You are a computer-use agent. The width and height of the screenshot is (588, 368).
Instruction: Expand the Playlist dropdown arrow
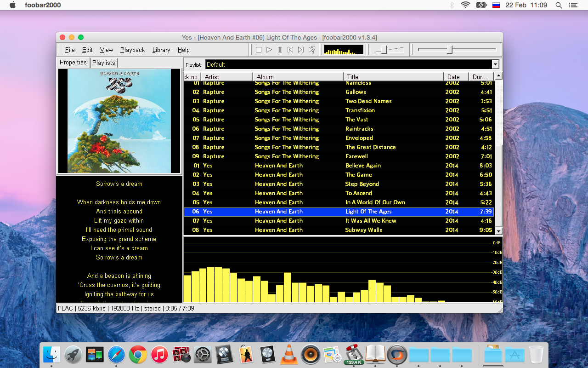click(x=495, y=64)
